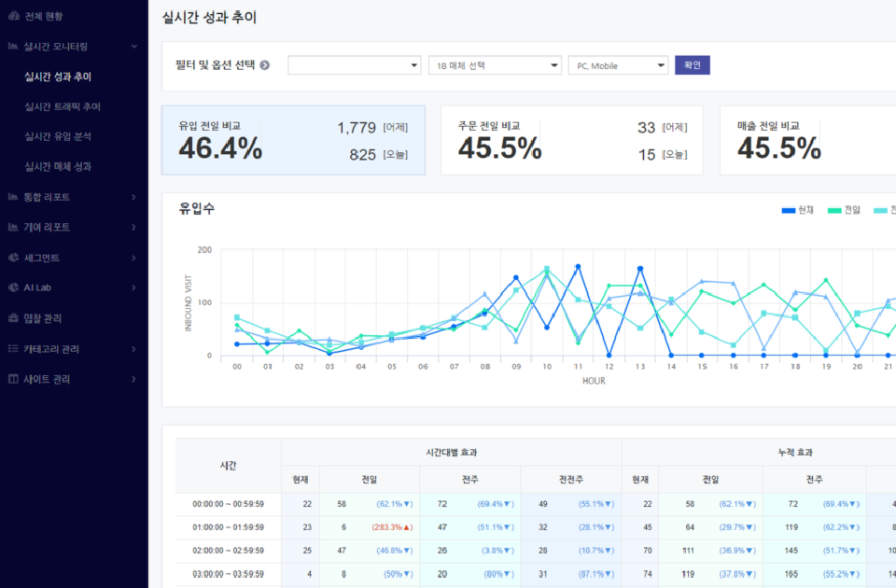Viewport: 896px width, 588px height.
Task: Click arrow icon beside 필터 및 옵션 선택
Action: pos(265,65)
